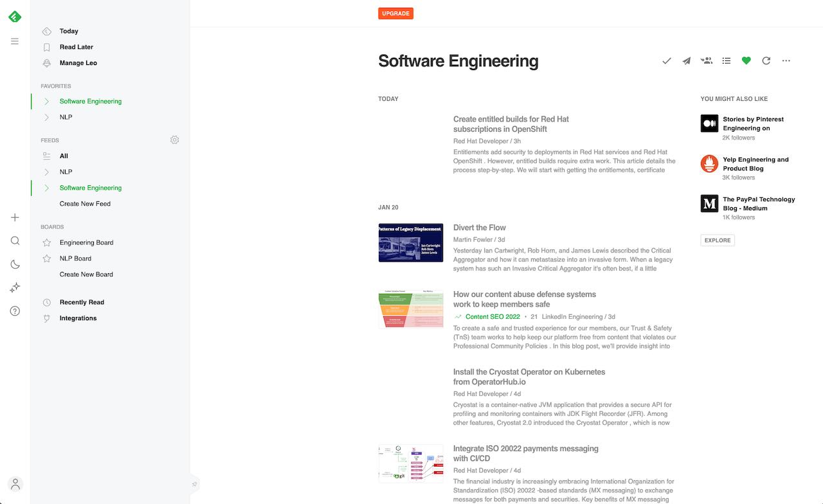Open Read Later from the sidebar
This screenshot has height=504, width=823.
75,46
